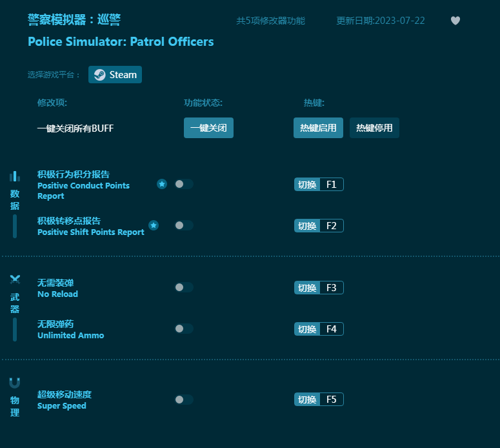Click the 热键启用 hotkey enable button
Screen dimensions: 500x448
(x=318, y=128)
